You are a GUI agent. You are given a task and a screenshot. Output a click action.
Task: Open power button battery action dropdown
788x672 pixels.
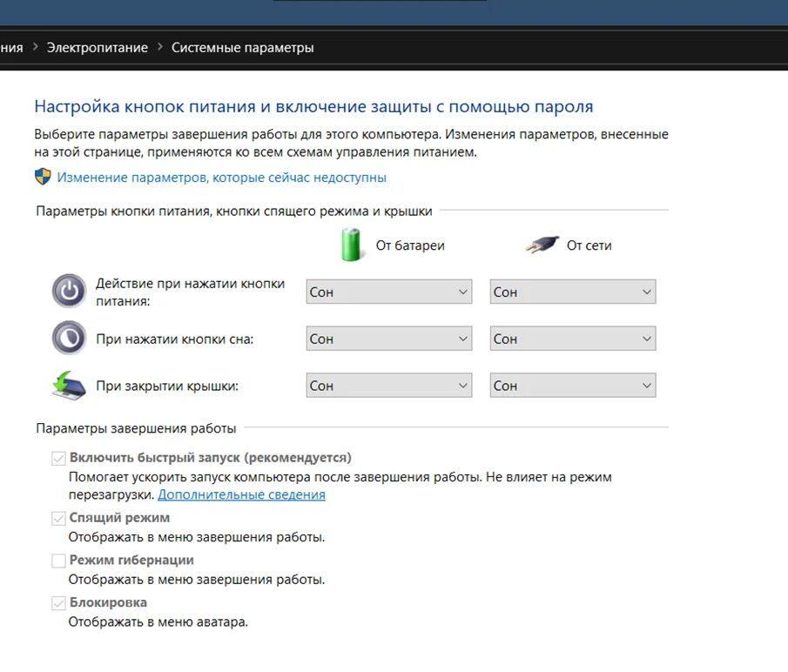coord(388,292)
